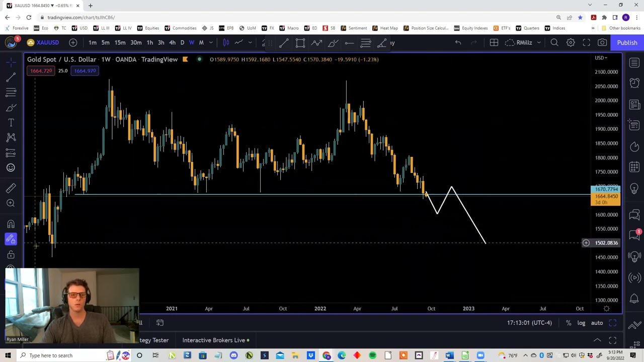Open the Strategy Tester tab
Viewport: 644px width, 362px height.
[154, 340]
